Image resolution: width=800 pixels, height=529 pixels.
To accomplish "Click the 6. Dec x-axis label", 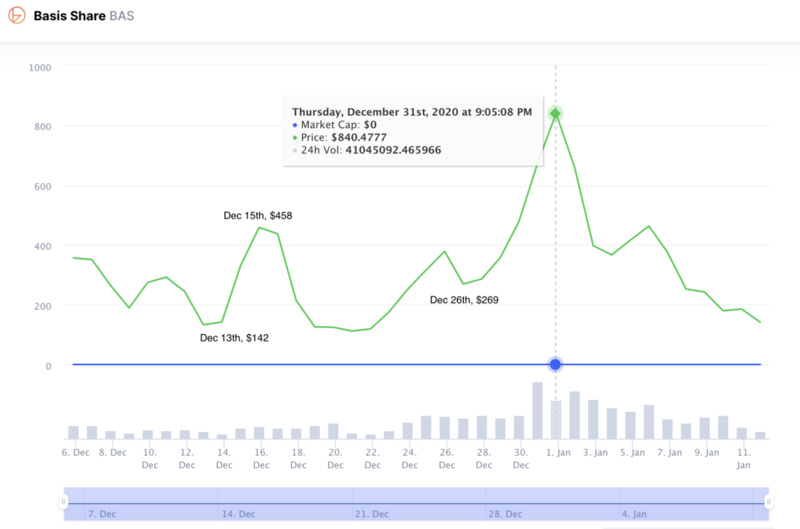I will 76,452.
